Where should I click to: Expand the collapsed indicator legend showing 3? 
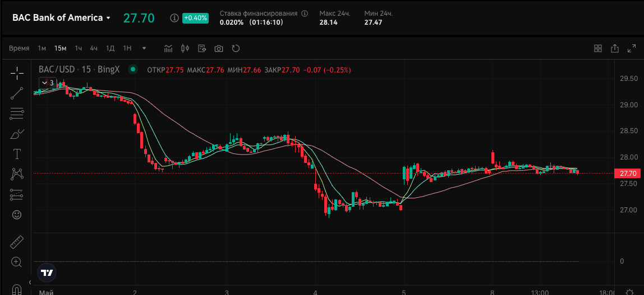click(48, 82)
